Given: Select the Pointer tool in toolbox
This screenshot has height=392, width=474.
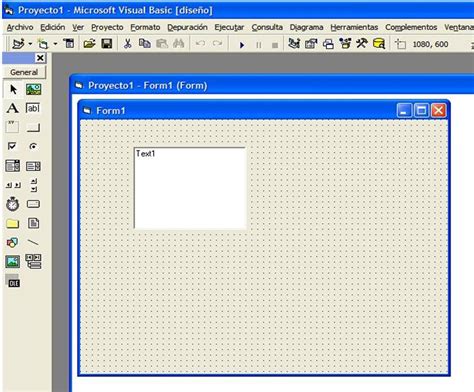Looking at the screenshot, I should [13, 89].
